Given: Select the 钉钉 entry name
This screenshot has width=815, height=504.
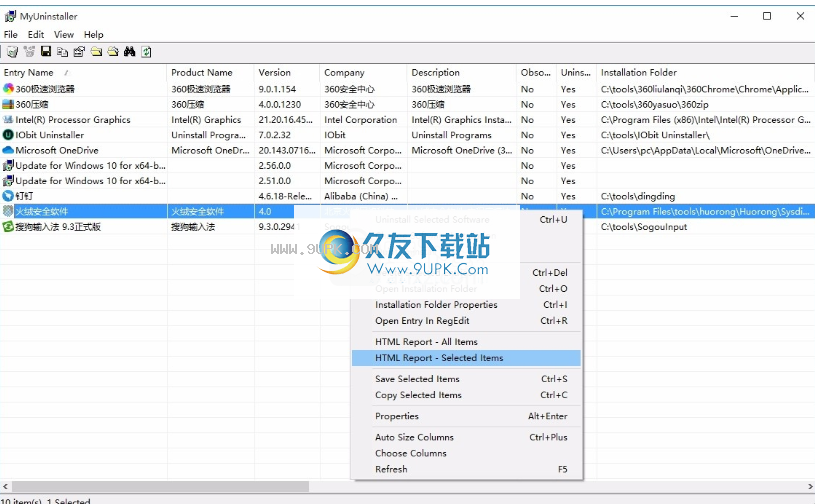Looking at the screenshot, I should (24, 196).
